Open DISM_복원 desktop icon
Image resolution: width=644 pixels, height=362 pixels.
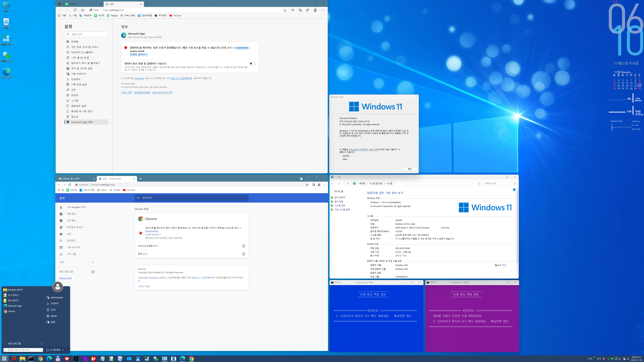click(6, 57)
